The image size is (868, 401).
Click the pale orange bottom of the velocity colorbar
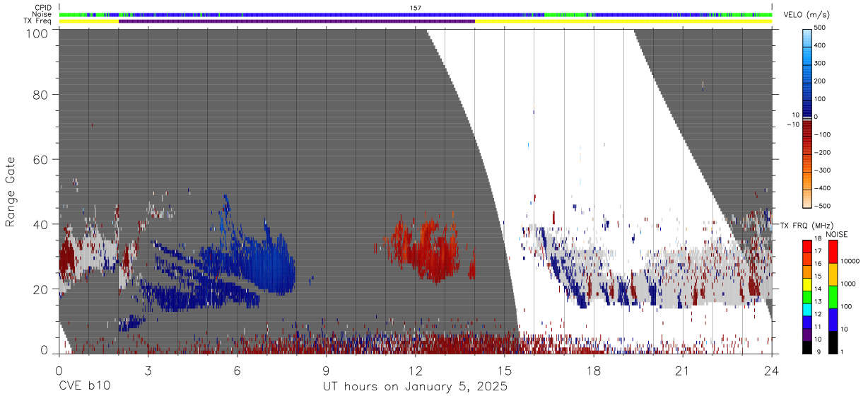click(x=809, y=198)
